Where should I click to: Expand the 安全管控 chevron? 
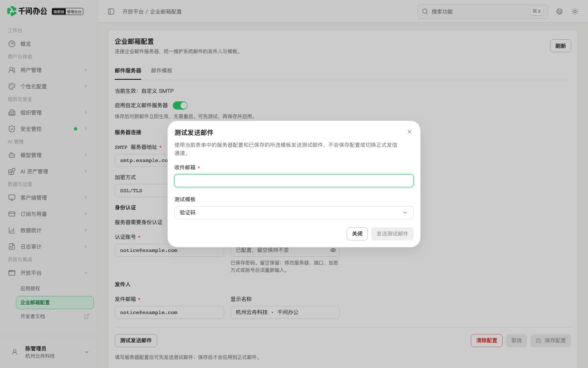(86, 129)
